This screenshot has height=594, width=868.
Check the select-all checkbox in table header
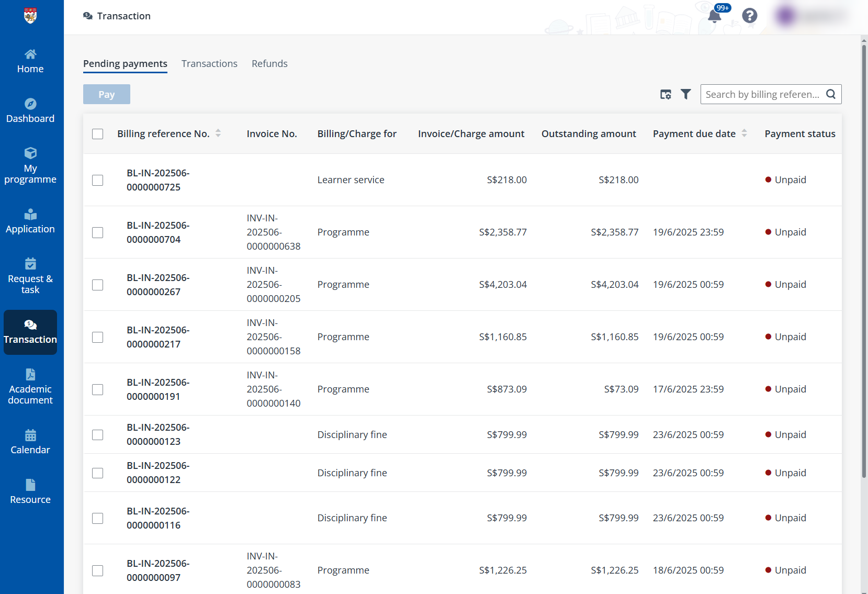coord(97,134)
